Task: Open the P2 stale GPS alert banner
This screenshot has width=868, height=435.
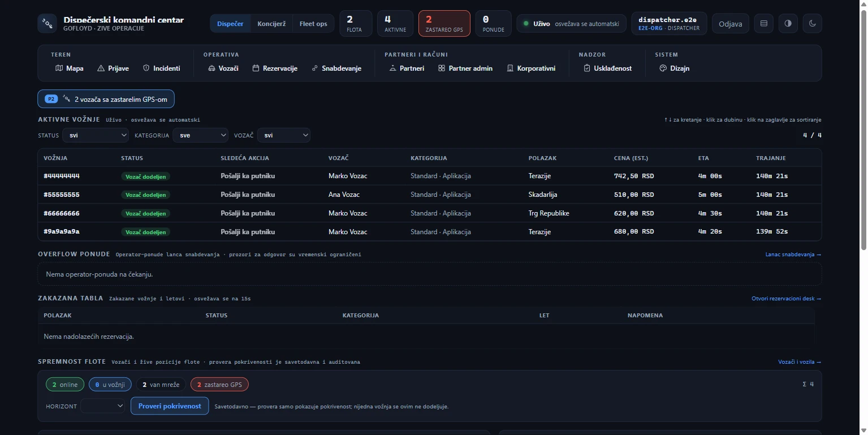Action: point(106,99)
